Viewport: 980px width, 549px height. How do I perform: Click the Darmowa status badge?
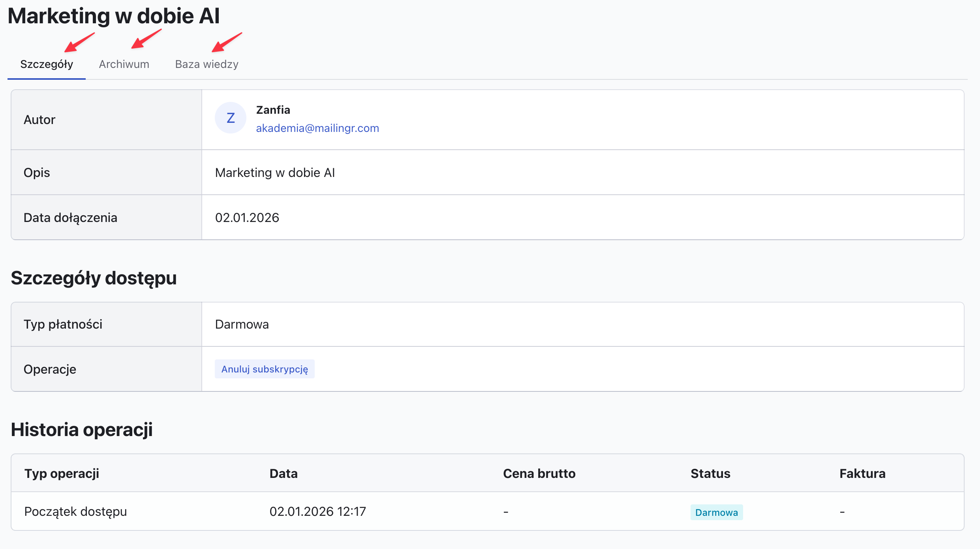[x=716, y=512]
